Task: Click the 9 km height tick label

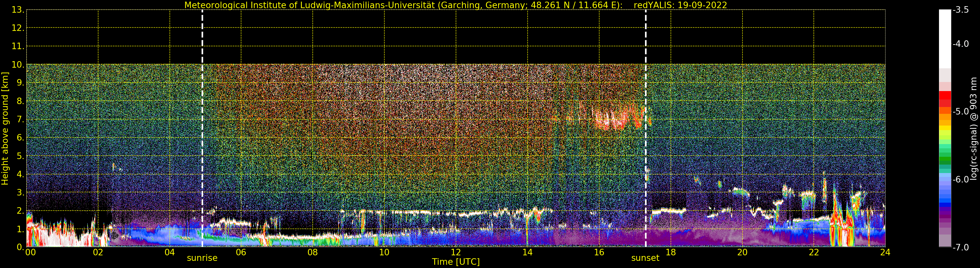Action: tap(20, 83)
